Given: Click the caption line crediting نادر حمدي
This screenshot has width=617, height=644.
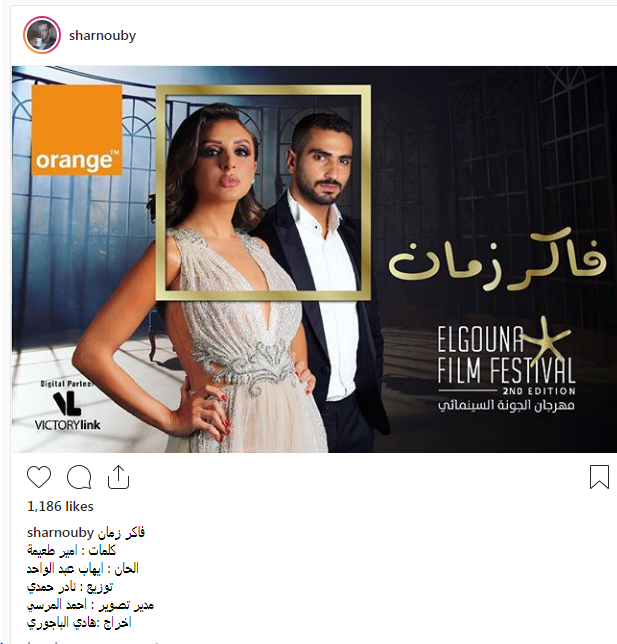Looking at the screenshot, I should (x=70, y=587).
